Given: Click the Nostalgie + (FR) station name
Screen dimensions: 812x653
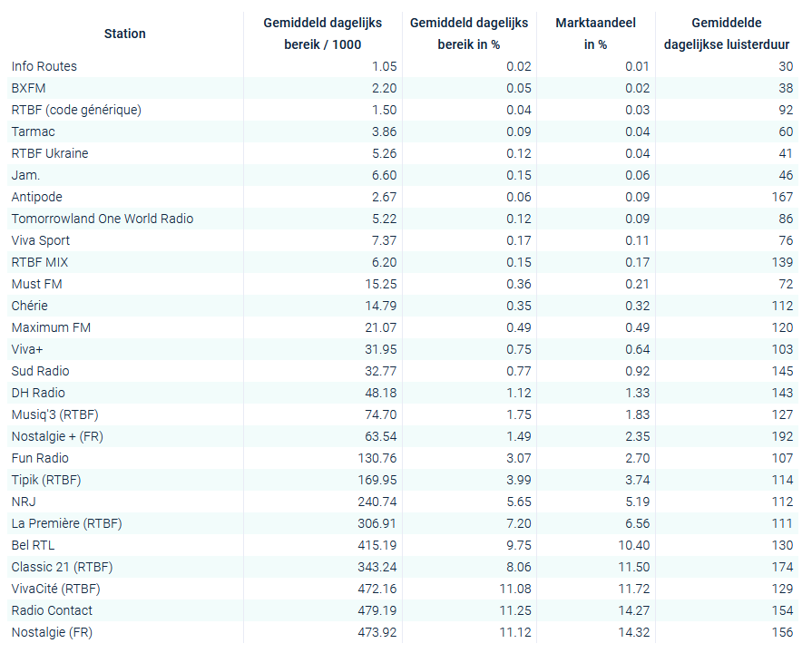Looking at the screenshot, I should tap(56, 436).
